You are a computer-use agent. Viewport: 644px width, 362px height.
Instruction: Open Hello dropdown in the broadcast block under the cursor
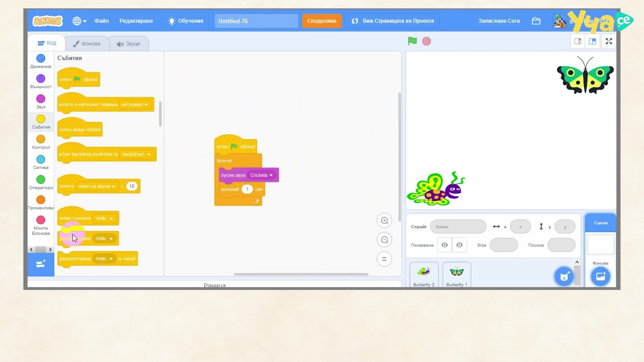pyautogui.click(x=104, y=238)
